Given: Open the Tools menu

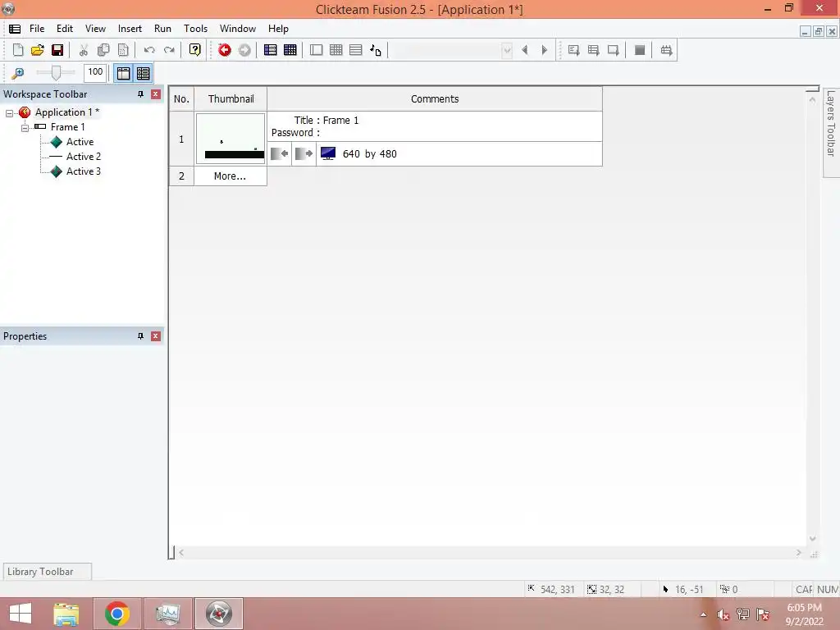Looking at the screenshot, I should point(195,29).
